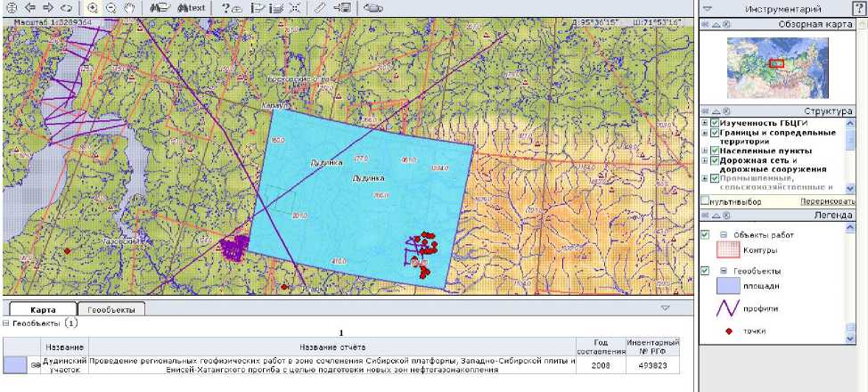The width and height of the screenshot is (868, 392).
Task: Click the blue swatch in results row
Action: click(14, 365)
